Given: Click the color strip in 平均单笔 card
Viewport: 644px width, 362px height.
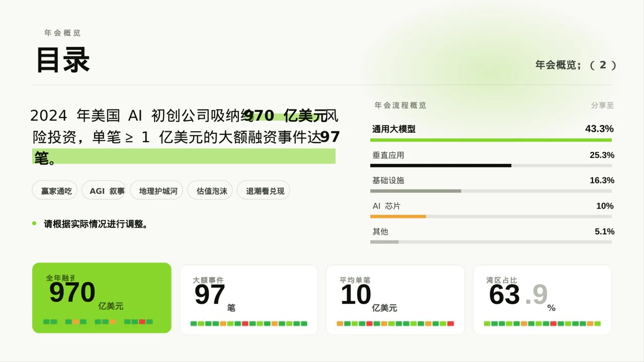Looking at the screenshot, I should click(x=395, y=324).
